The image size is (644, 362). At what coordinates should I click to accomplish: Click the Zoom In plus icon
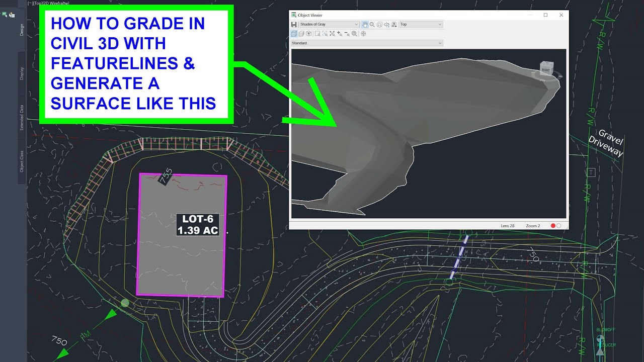[x=340, y=34]
